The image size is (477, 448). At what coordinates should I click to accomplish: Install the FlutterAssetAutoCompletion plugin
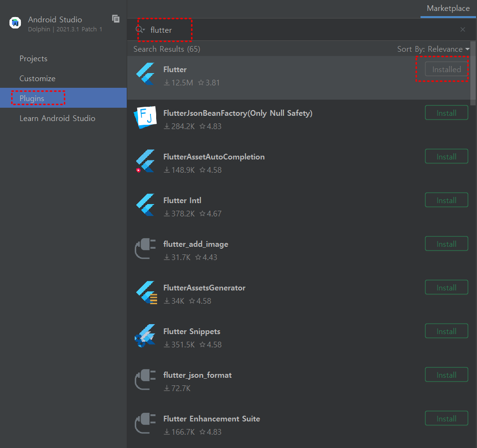point(446,157)
